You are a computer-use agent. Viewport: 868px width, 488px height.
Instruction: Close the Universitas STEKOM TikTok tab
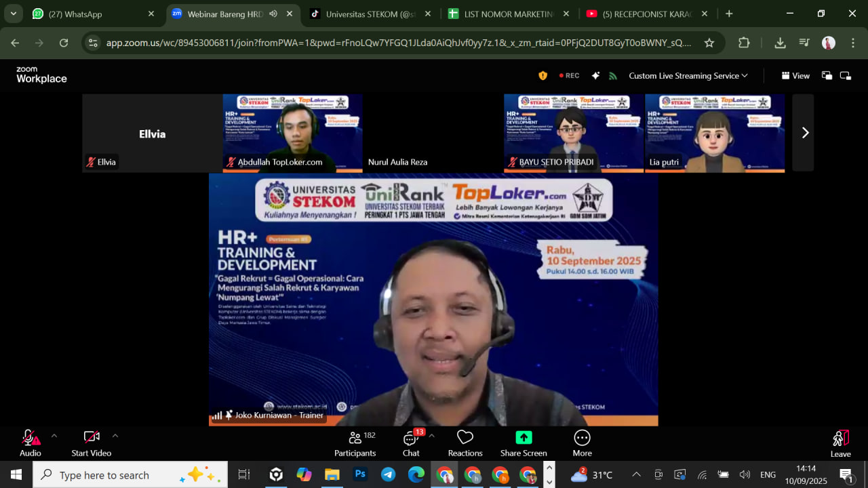coord(428,14)
